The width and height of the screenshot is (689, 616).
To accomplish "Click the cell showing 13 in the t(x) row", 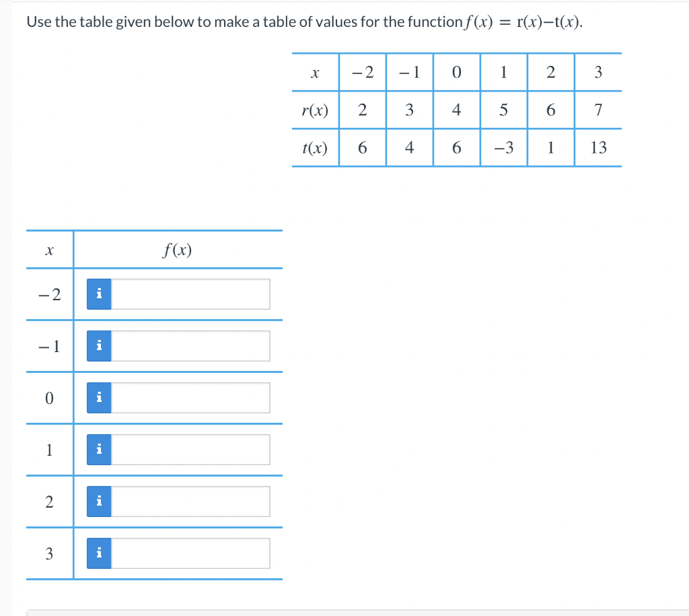I will (597, 148).
